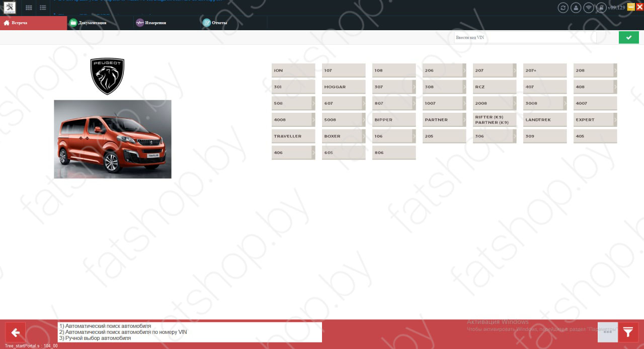644x349 pixels.
Task: Select the LANDTREK model
Action: pyautogui.click(x=545, y=120)
